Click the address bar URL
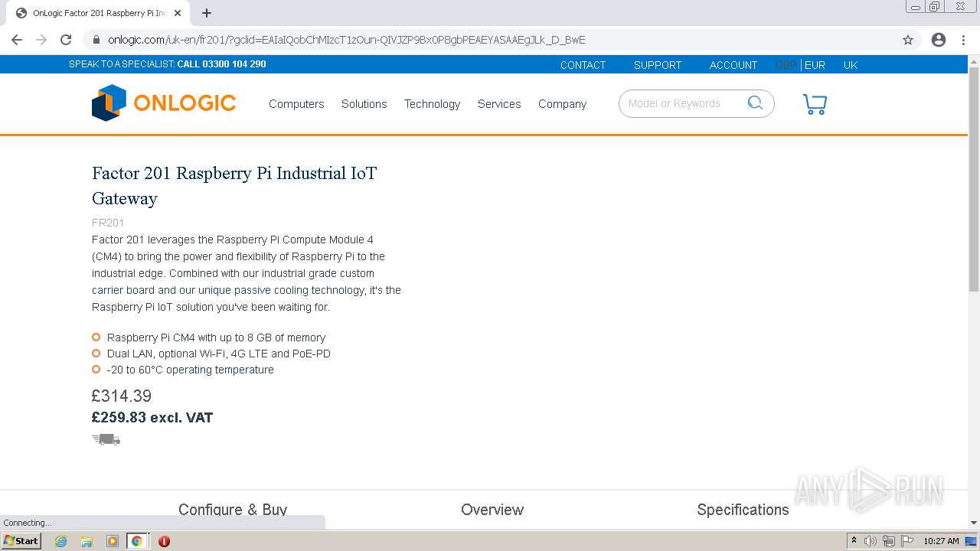Image resolution: width=980 pixels, height=551 pixels. [x=346, y=40]
